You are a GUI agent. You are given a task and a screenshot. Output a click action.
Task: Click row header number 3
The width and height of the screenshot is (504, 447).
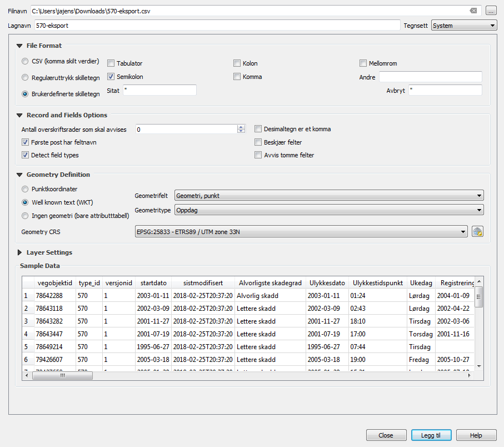[28, 321]
